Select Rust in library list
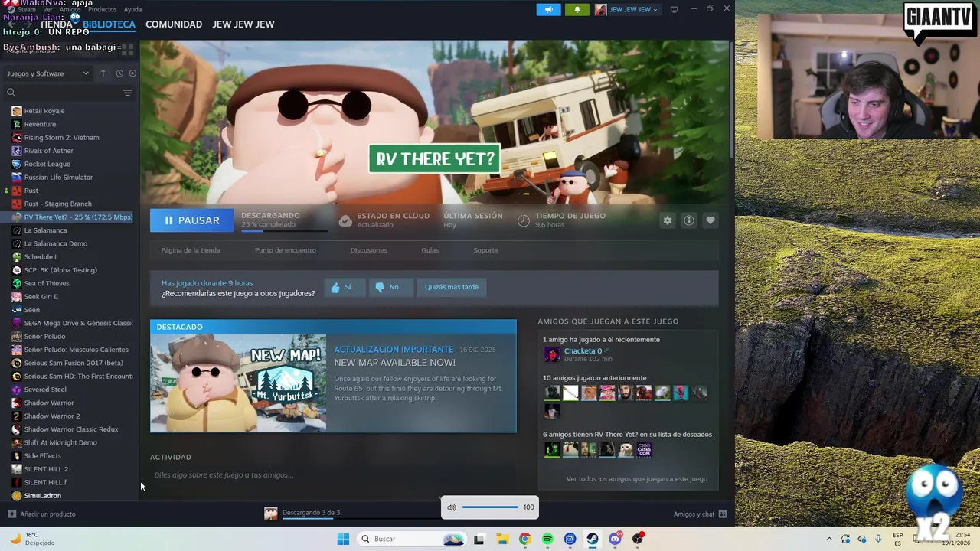Screen dimensions: 980x551 tap(31, 191)
